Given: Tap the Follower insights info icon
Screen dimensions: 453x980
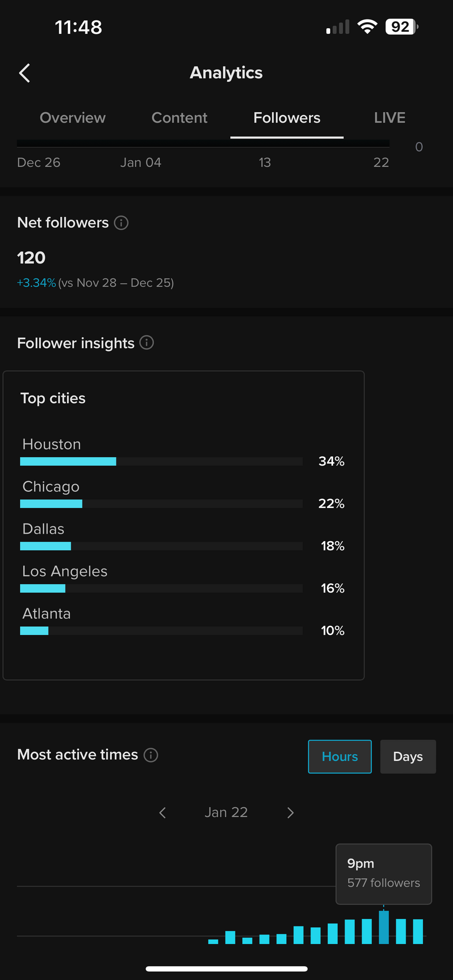Looking at the screenshot, I should (147, 343).
